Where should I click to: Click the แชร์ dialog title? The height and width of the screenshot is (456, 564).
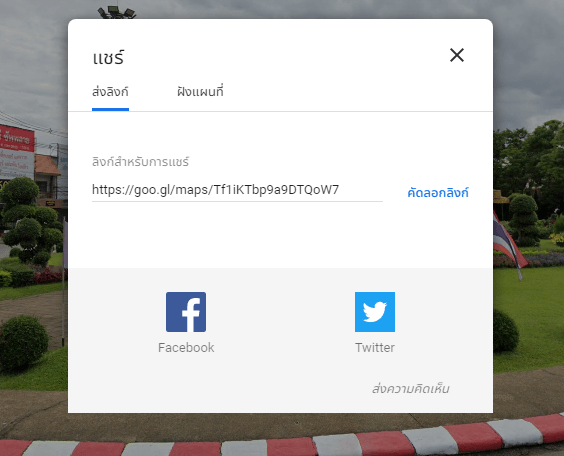click(108, 58)
